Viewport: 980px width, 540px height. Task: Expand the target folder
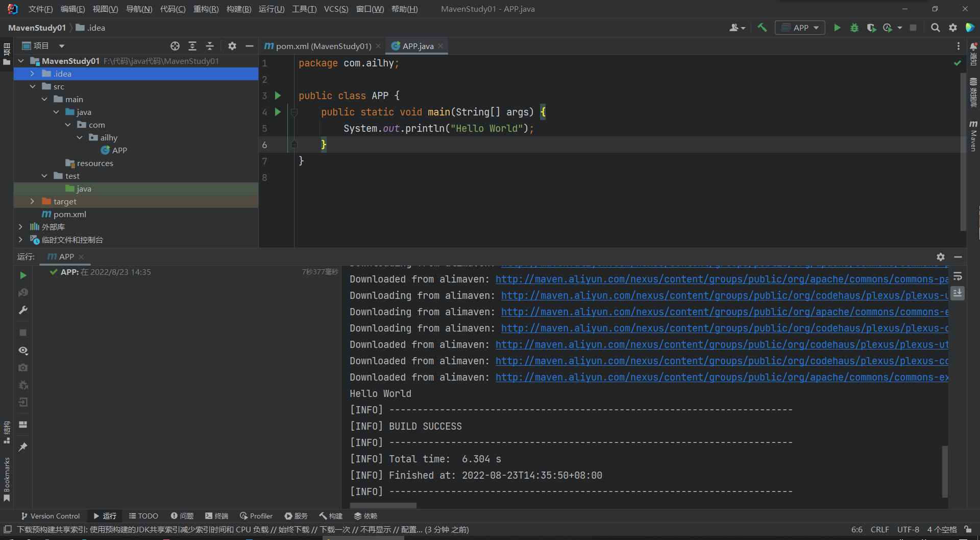click(32, 201)
